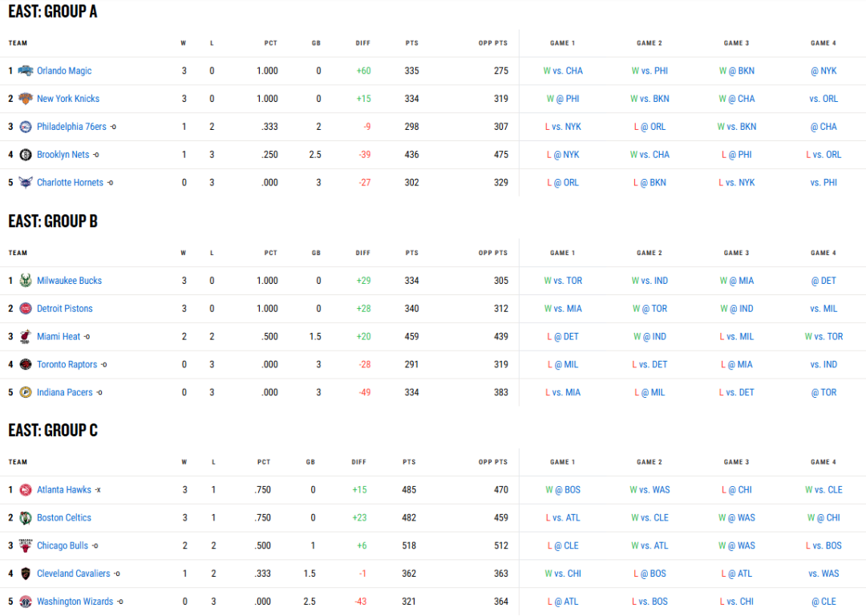Screen dimensions: 866x616
Task: Click the eliminated marker beside Miami Heat
Action: pyautogui.click(x=87, y=336)
